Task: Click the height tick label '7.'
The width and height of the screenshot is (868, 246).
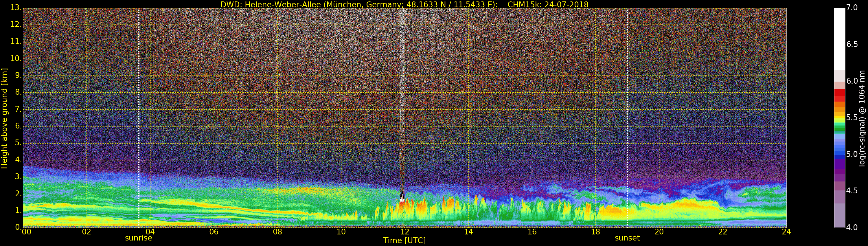Action: click(x=18, y=109)
